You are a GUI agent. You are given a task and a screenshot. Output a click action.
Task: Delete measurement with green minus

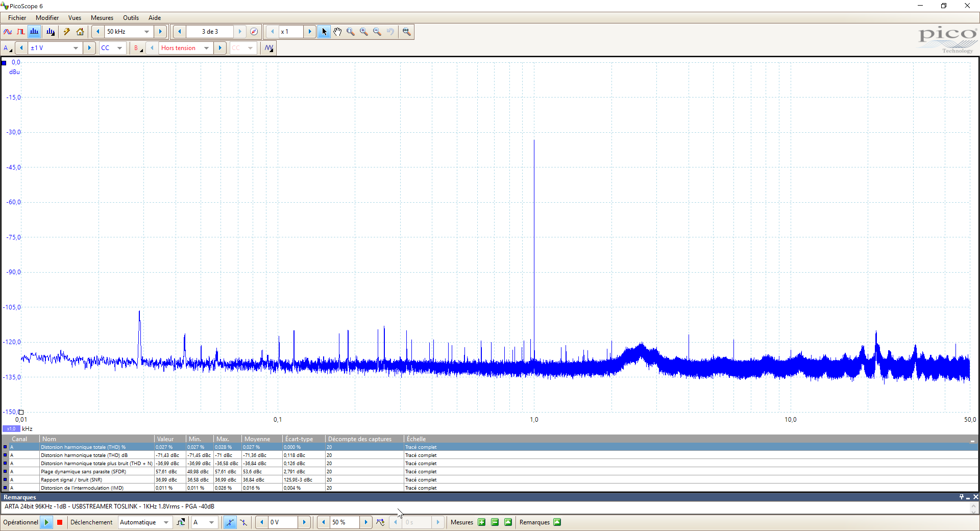click(495, 522)
